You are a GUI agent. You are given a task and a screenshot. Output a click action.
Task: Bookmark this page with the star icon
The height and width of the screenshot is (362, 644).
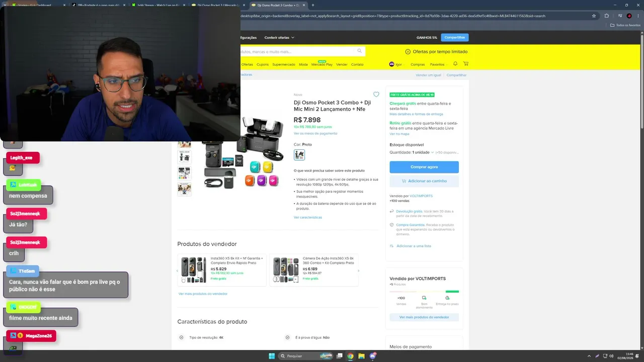pyautogui.click(x=594, y=16)
